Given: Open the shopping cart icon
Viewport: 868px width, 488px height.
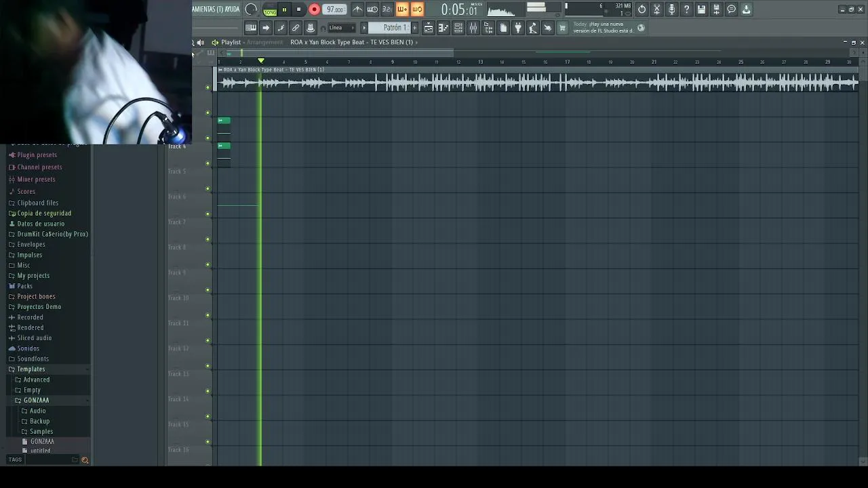Looking at the screenshot, I should 562,28.
